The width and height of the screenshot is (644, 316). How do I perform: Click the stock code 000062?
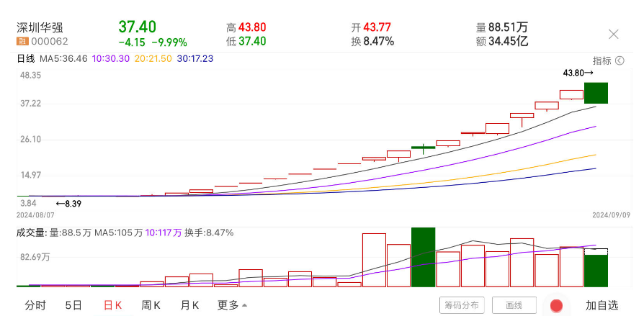point(49,42)
